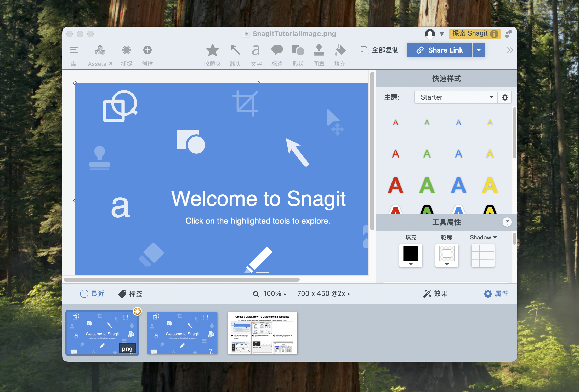579x392 pixels.
Task: Toggle the Properties panel
Action: [496, 294]
